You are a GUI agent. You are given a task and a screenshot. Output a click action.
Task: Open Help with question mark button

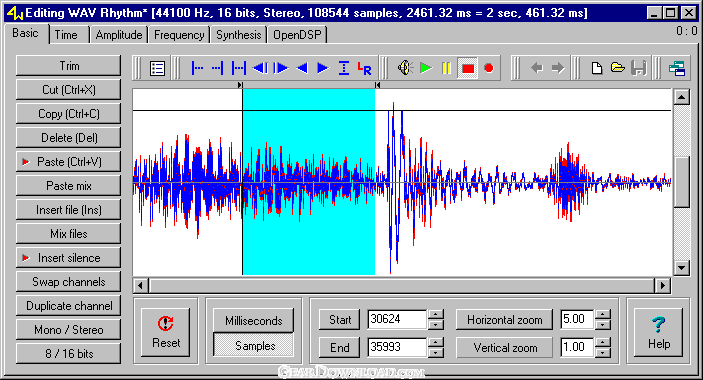coord(658,332)
